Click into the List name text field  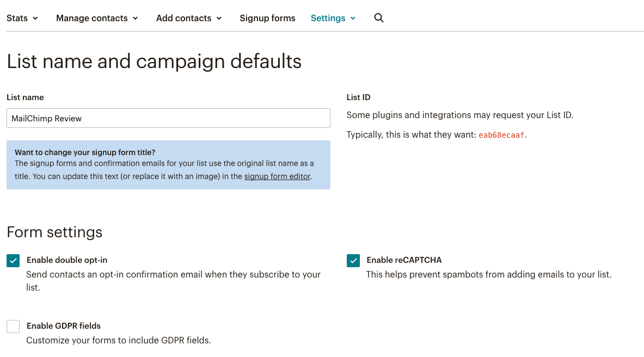click(x=168, y=118)
